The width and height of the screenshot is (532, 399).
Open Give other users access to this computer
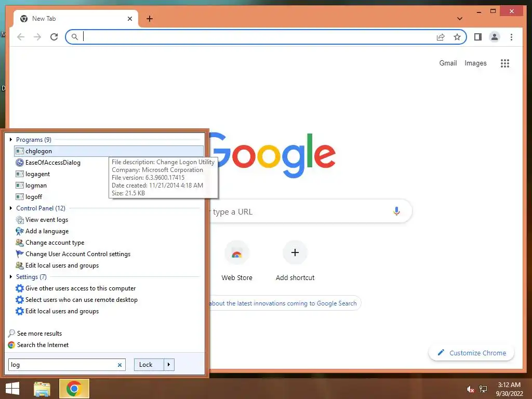pos(76,288)
